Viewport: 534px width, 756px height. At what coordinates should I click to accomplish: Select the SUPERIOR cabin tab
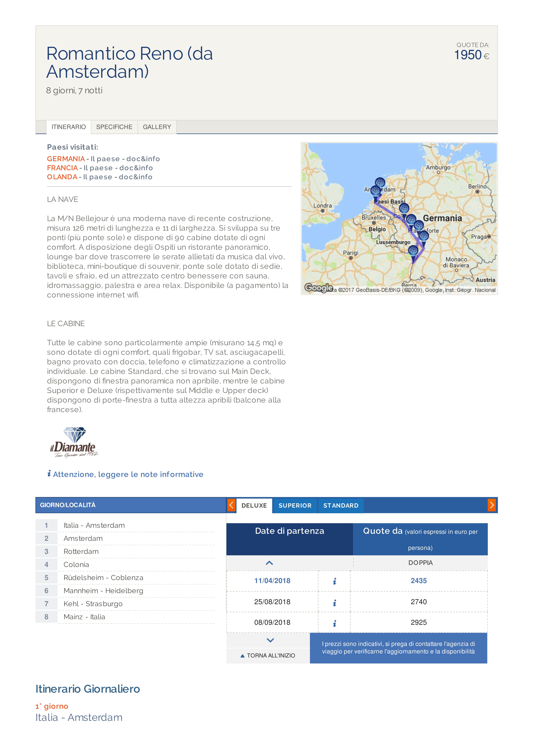pyautogui.click(x=295, y=505)
